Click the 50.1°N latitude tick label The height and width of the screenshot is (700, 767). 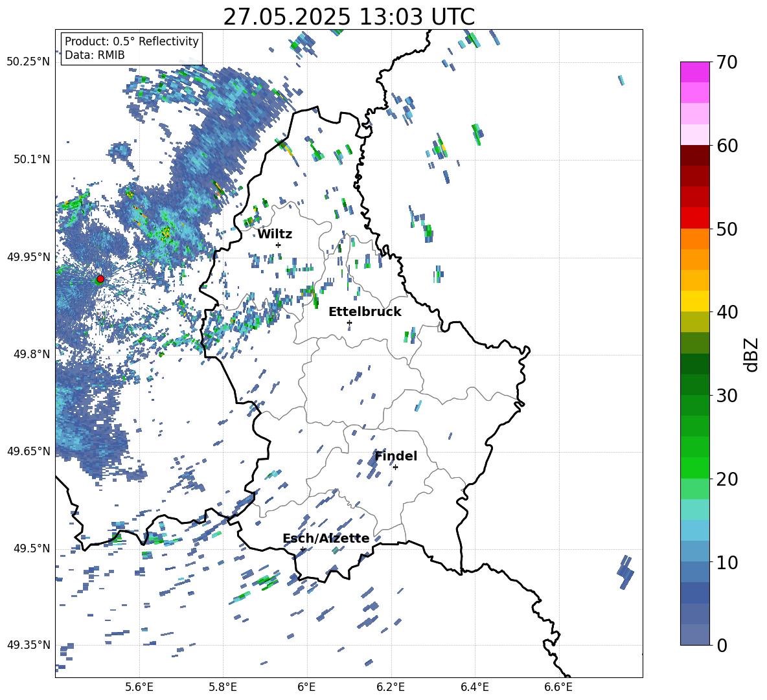click(x=32, y=160)
